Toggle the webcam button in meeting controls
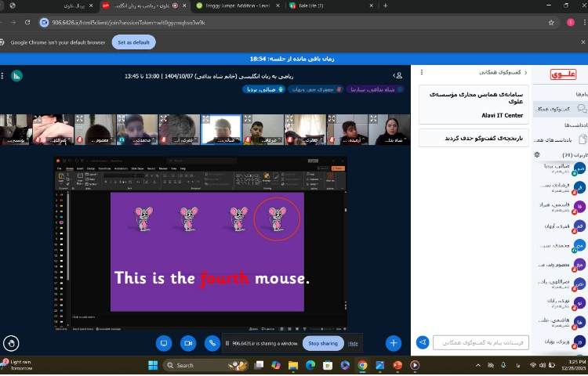 (x=187, y=343)
